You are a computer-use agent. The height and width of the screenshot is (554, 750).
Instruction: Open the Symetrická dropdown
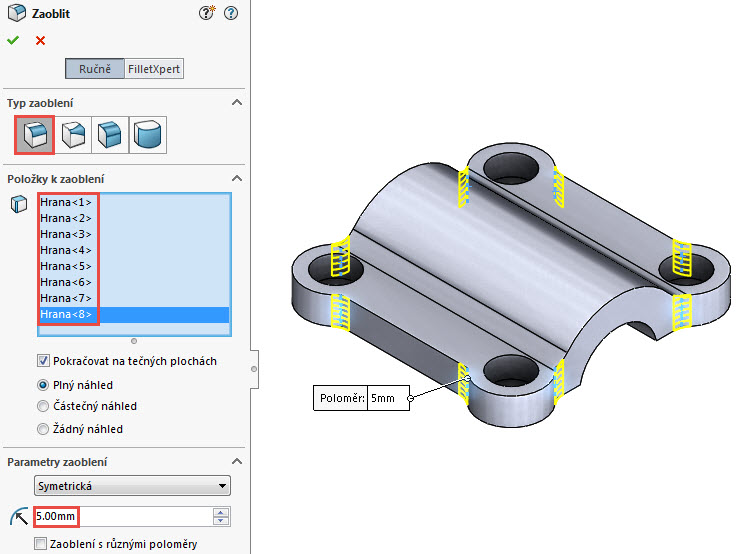pos(132,486)
